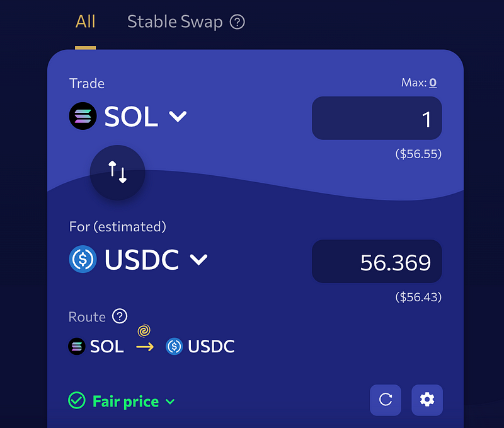
Task: Click the green Fair price checkmark icon
Action: [77, 400]
